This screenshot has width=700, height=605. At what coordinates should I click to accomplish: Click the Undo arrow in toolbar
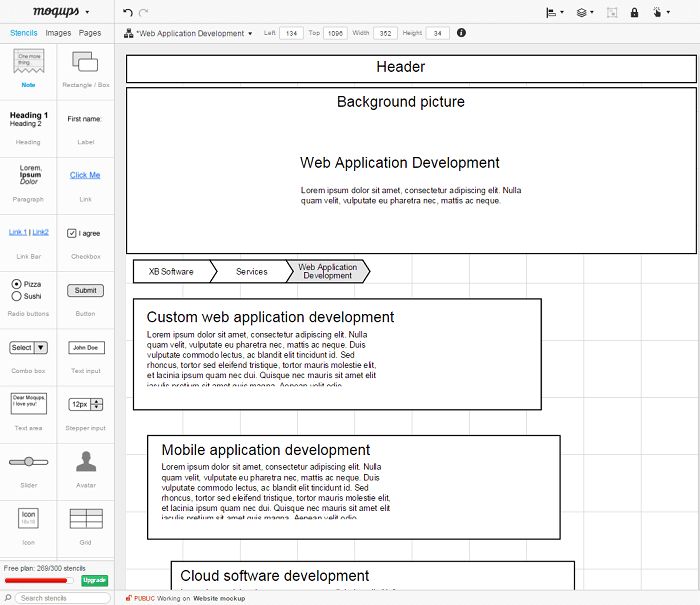tap(127, 12)
